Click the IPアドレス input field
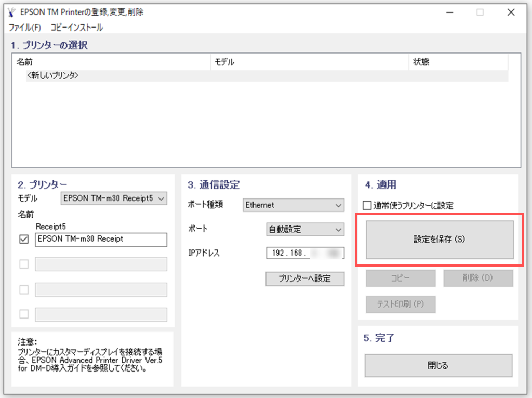Screen dimensions: 532x398 tap(305, 253)
